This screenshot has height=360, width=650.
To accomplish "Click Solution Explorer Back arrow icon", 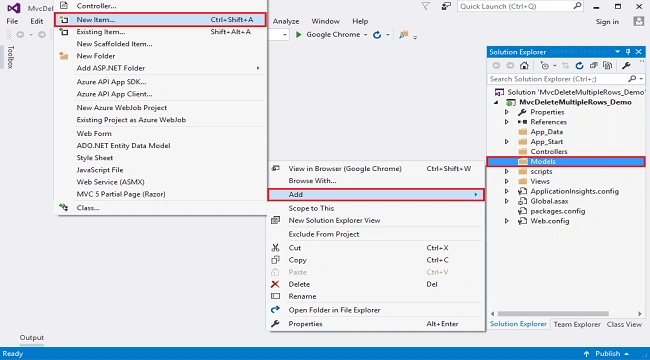I will 496,66.
